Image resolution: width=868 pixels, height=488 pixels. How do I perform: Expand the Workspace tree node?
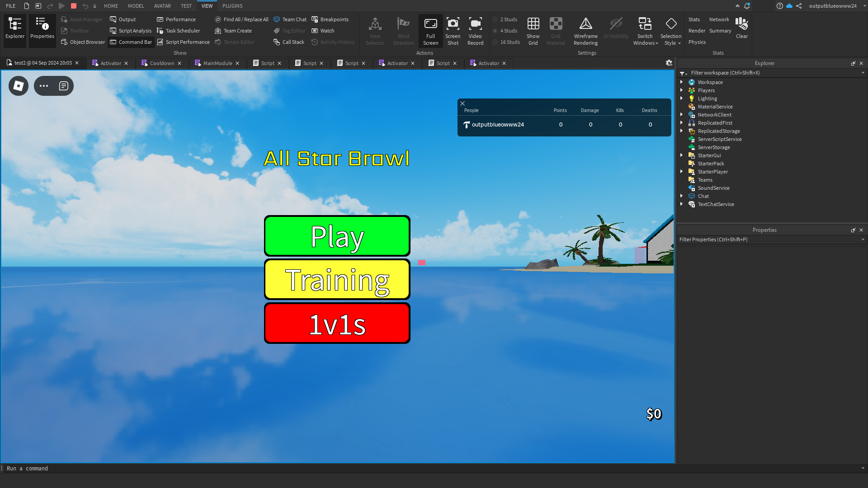[x=681, y=82]
